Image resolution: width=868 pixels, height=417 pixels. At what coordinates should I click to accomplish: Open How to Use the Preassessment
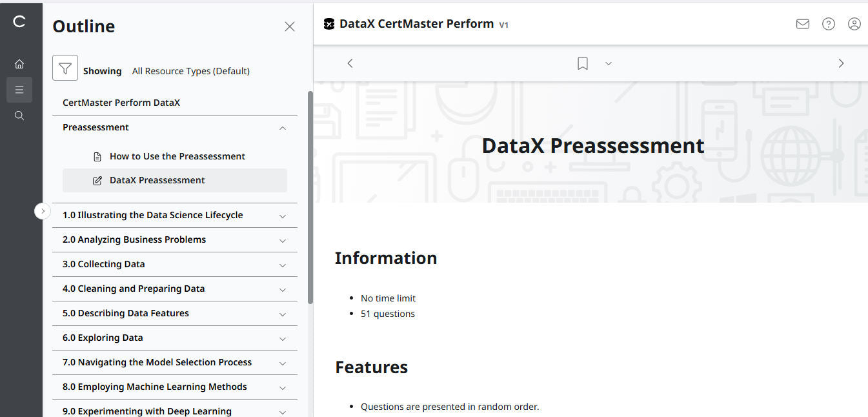177,156
